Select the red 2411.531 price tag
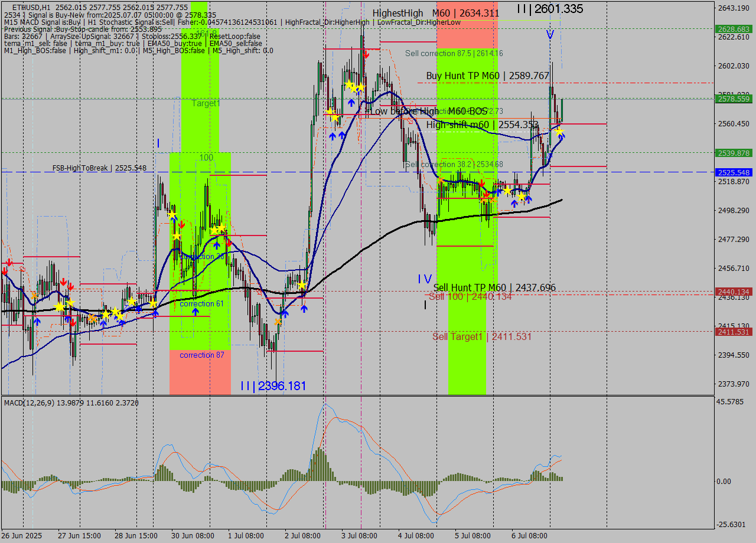 point(733,332)
